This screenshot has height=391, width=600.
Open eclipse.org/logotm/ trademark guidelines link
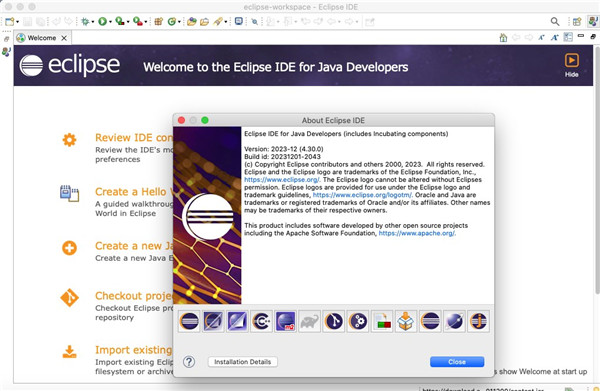click(362, 195)
